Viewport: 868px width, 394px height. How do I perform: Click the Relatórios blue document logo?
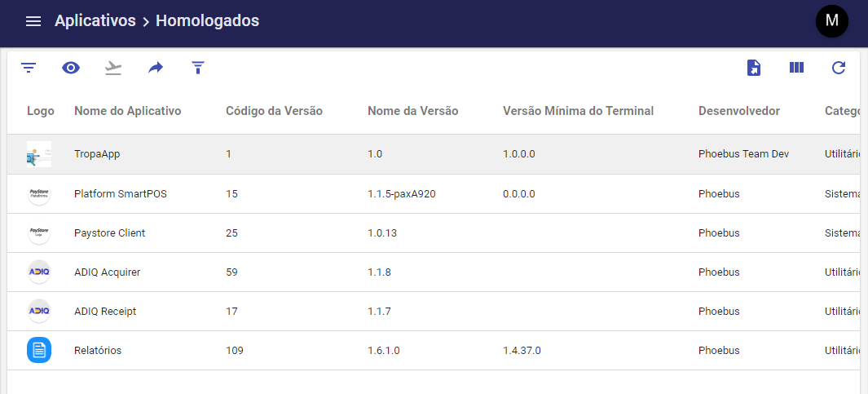tap(39, 350)
